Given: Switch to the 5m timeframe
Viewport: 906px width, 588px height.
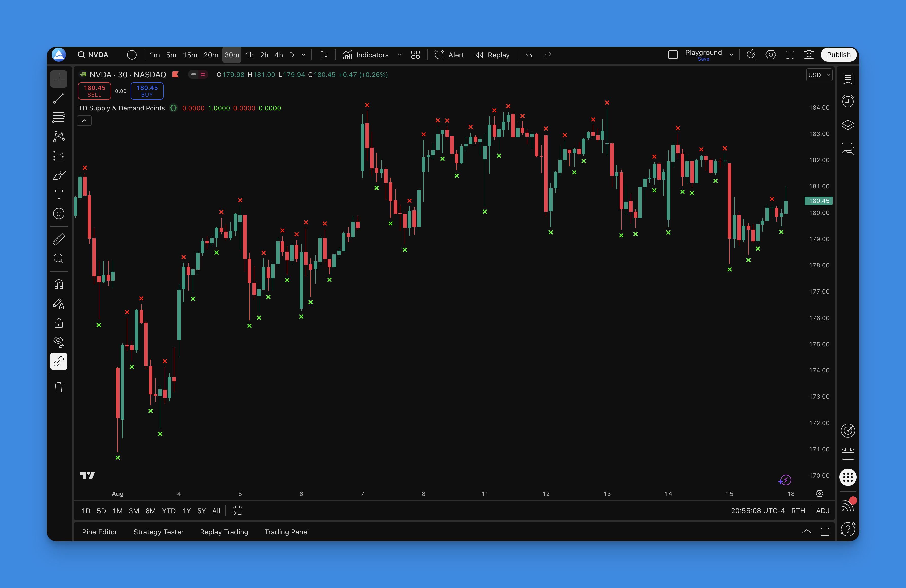Looking at the screenshot, I should click(171, 55).
